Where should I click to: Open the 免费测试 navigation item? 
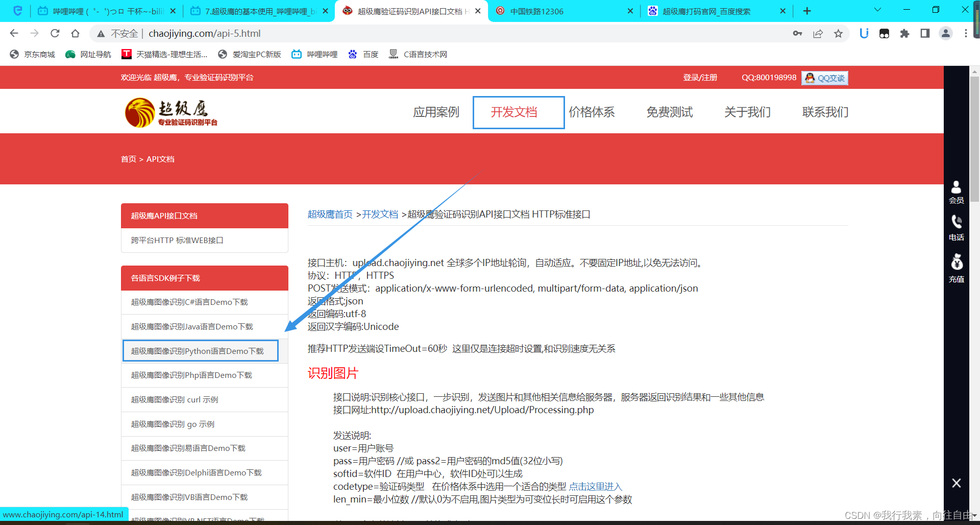click(670, 112)
